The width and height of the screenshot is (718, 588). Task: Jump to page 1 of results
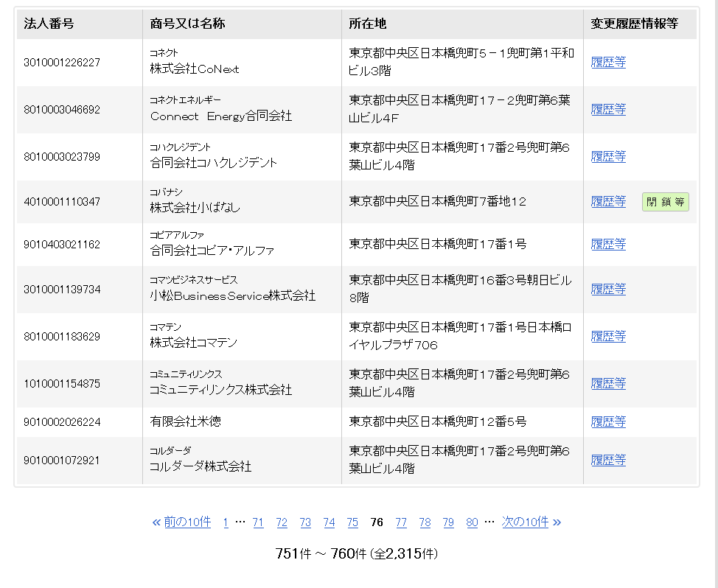tap(226, 522)
